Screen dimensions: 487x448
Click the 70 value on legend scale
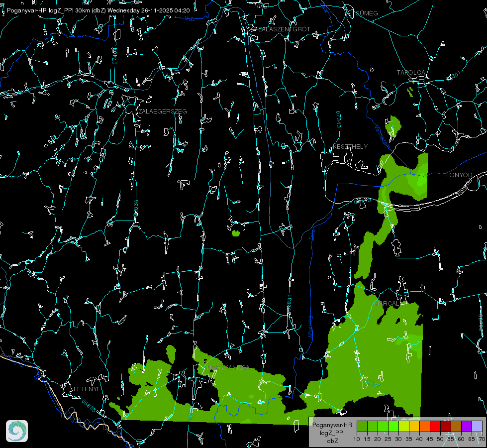tap(482, 440)
